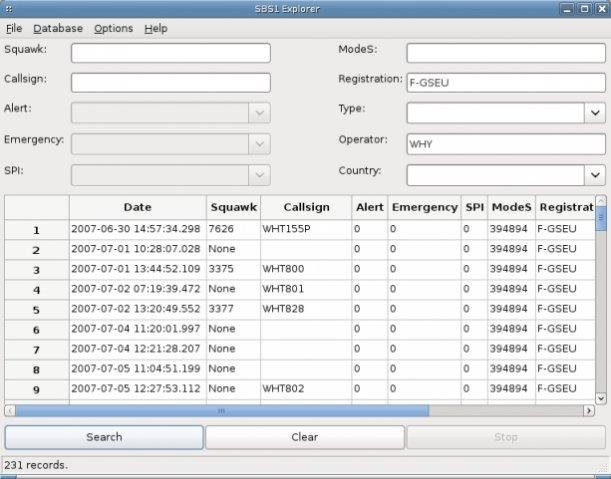The image size is (611, 479).
Task: Select row header 2
Action: point(37,250)
